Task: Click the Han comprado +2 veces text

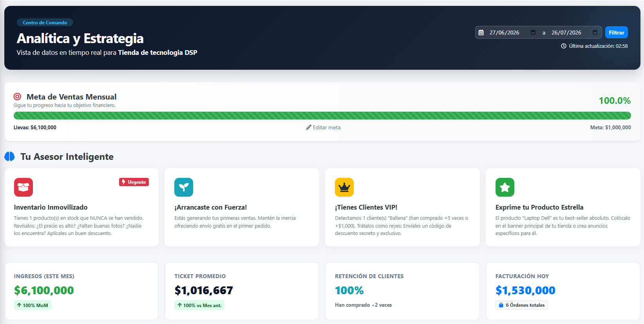Action: 363,305
